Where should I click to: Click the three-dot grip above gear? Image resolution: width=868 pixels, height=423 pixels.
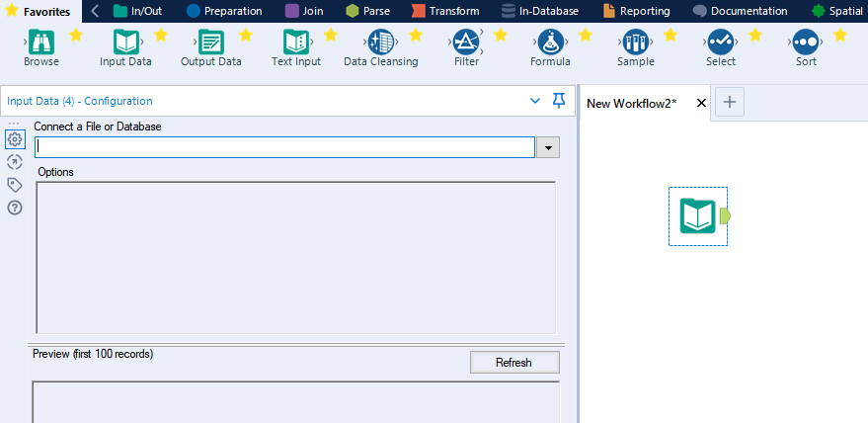(15, 124)
